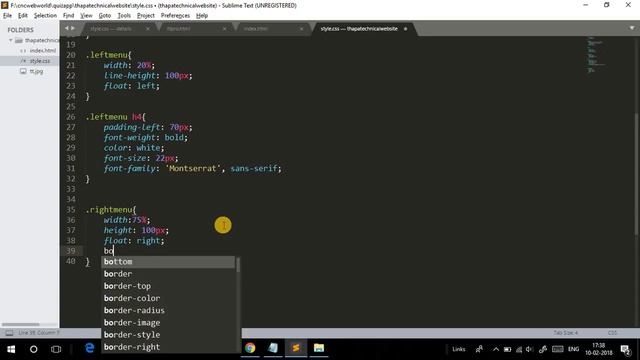The height and width of the screenshot is (360, 640).
Task: Choose 'border-radius' from the autocomplete list
Action: [168, 311]
